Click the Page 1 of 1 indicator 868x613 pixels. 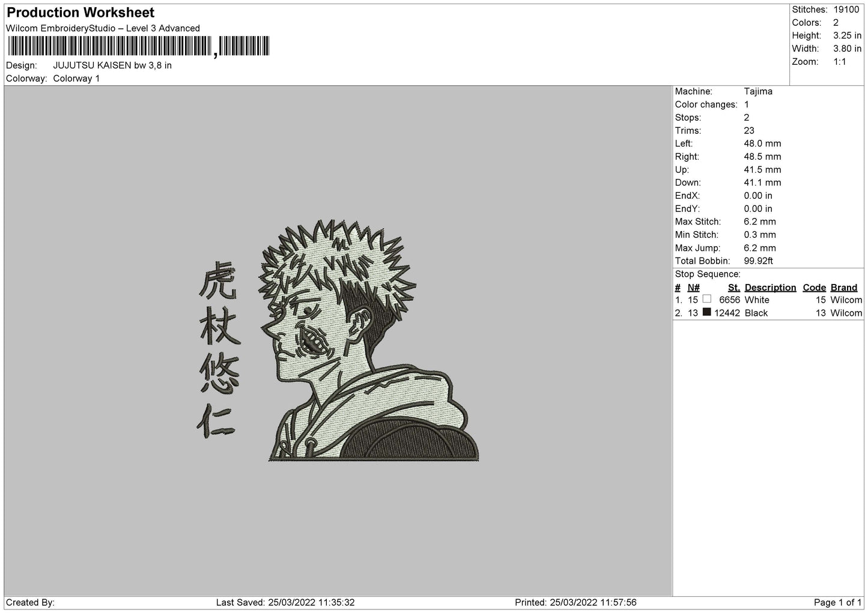pyautogui.click(x=837, y=602)
